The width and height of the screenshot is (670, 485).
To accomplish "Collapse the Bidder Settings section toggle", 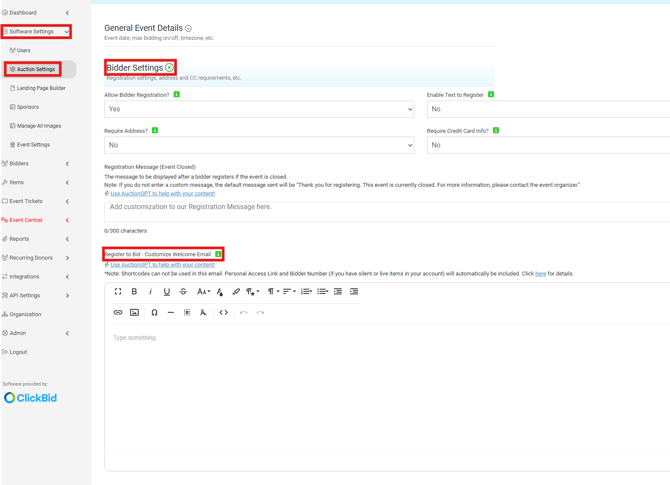I will pos(170,68).
